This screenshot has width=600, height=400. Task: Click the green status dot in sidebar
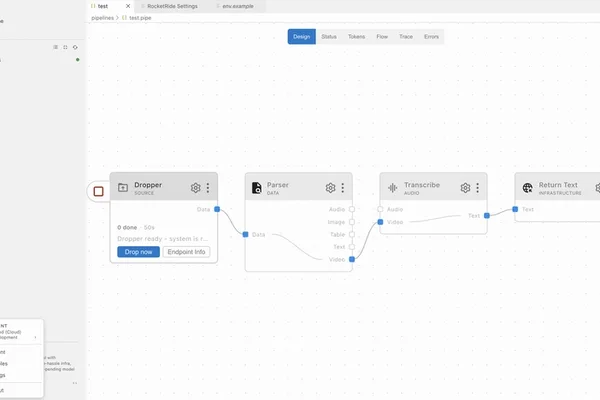(78, 60)
